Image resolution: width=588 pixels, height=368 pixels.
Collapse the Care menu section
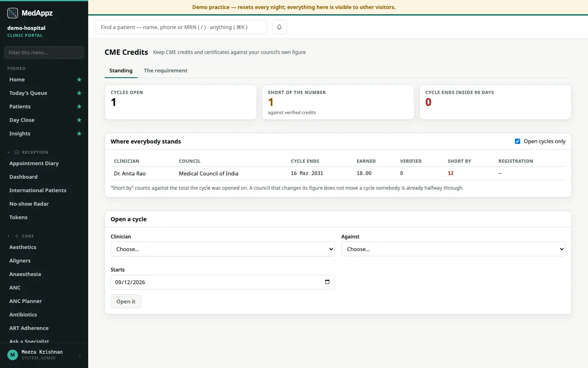click(8, 236)
